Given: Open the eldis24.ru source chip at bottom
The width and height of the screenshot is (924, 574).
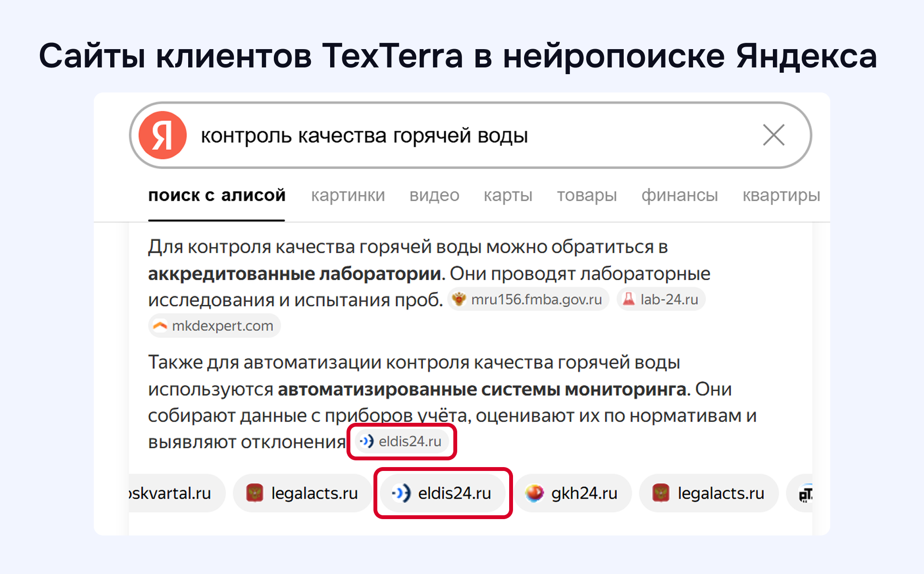Looking at the screenshot, I should click(x=454, y=493).
